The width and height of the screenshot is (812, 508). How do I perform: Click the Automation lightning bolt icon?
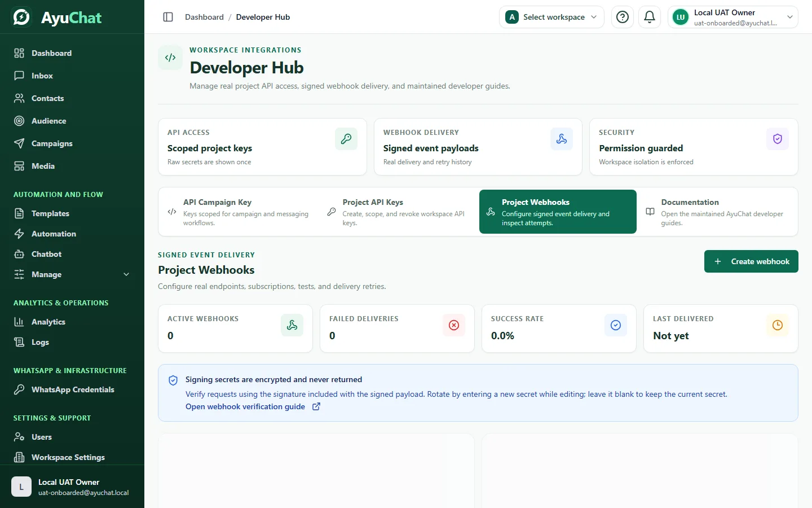click(x=19, y=234)
